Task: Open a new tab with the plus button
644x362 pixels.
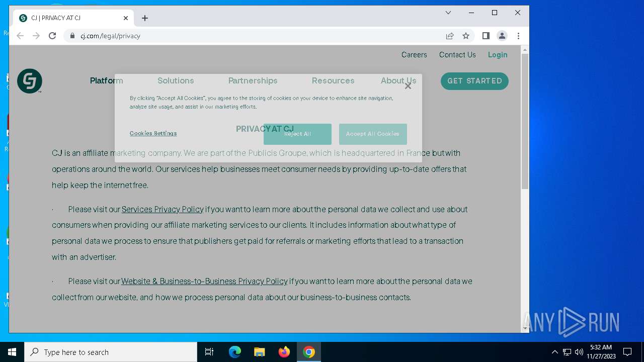Action: point(145,18)
